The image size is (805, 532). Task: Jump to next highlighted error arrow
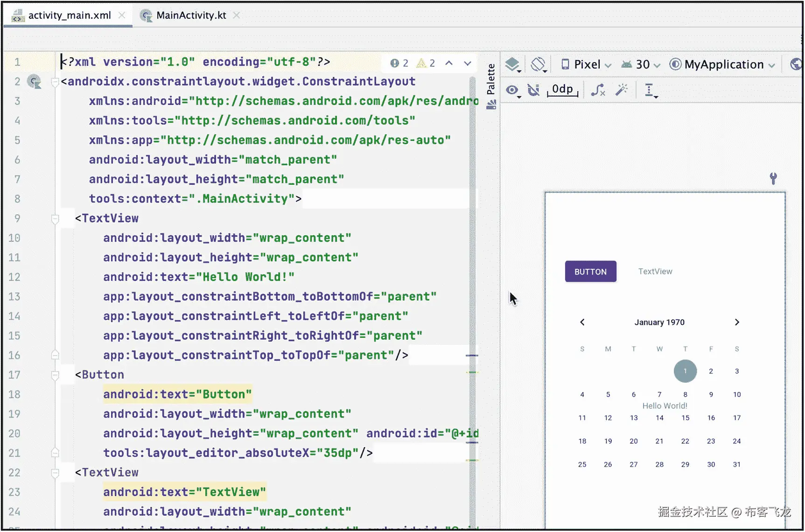pyautogui.click(x=468, y=63)
